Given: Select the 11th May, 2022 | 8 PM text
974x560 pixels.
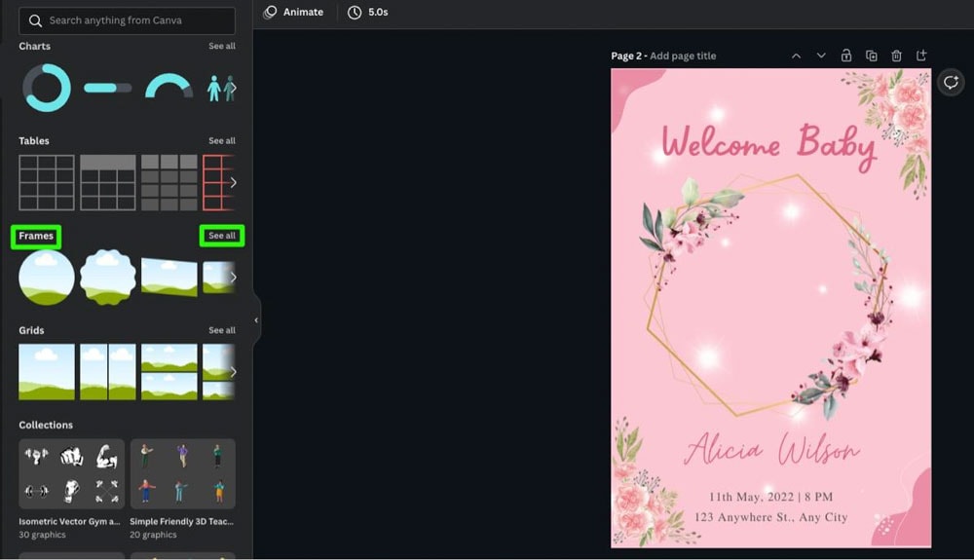Looking at the screenshot, I should 770,497.
